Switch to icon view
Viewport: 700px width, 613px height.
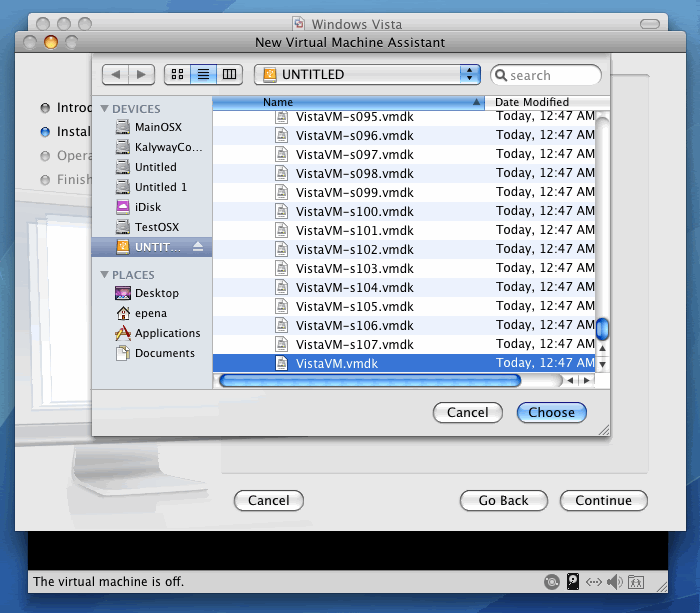177,74
